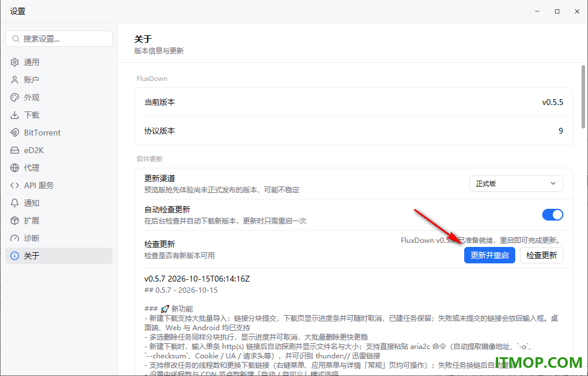
Task: Click the search magnifier icon
Action: click(16, 39)
